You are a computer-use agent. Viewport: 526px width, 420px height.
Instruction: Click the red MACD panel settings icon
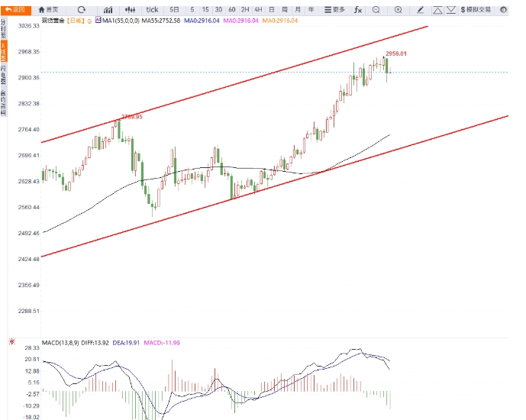coord(12,342)
